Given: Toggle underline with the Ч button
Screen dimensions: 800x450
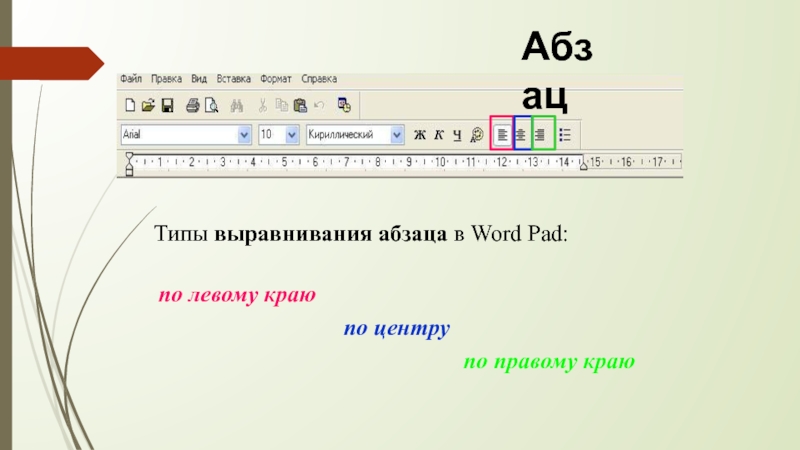Looking at the screenshot, I should 457,135.
